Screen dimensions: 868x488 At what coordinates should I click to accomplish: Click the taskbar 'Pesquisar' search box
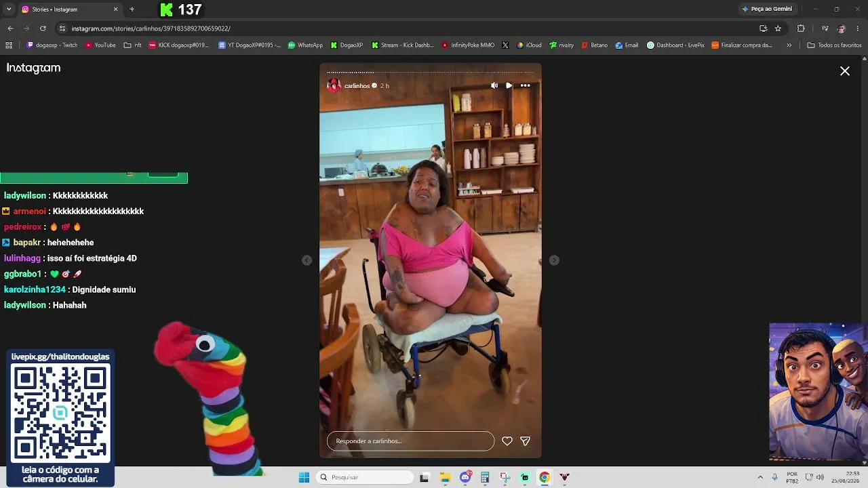pyautogui.click(x=365, y=477)
